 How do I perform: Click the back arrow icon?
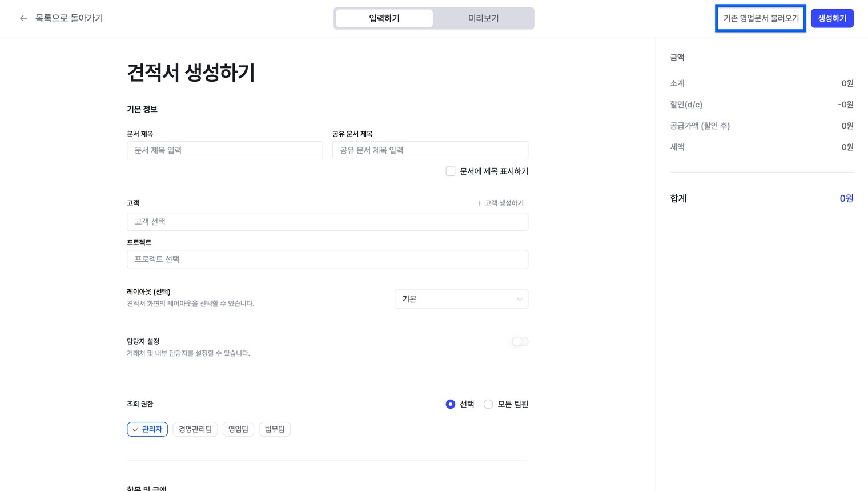tap(23, 18)
